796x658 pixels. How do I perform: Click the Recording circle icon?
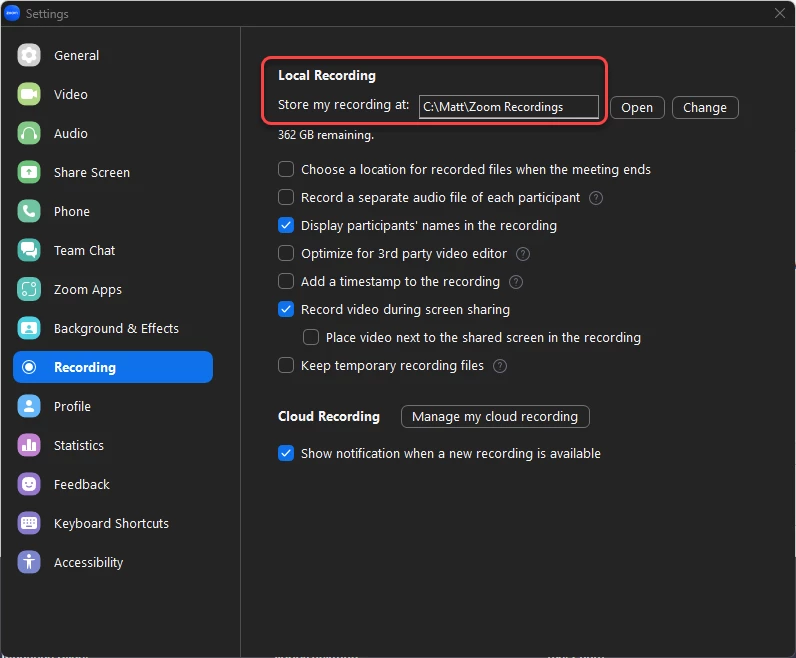click(x=29, y=367)
